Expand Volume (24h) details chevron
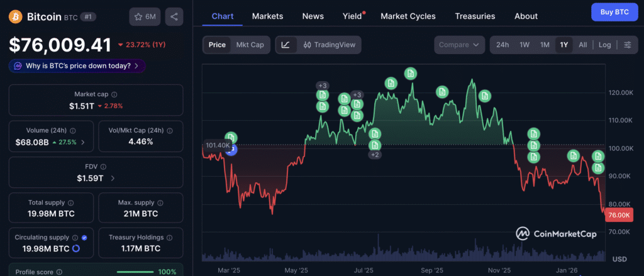 tap(83, 142)
